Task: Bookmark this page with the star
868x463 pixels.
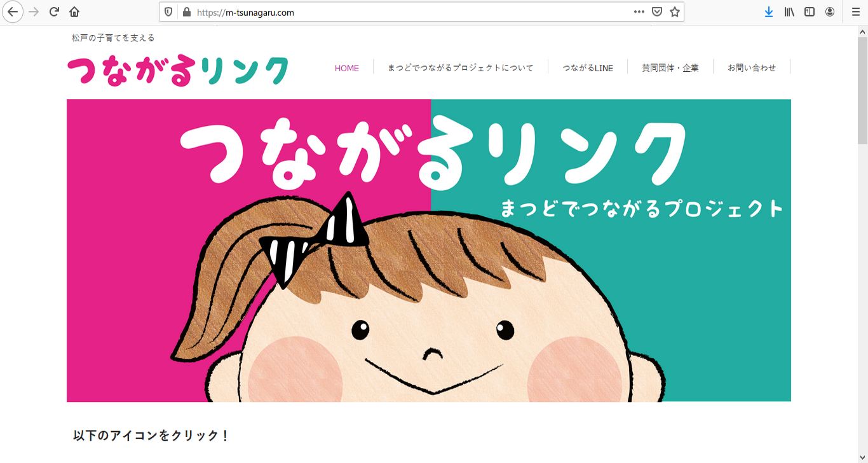Action: 674,12
